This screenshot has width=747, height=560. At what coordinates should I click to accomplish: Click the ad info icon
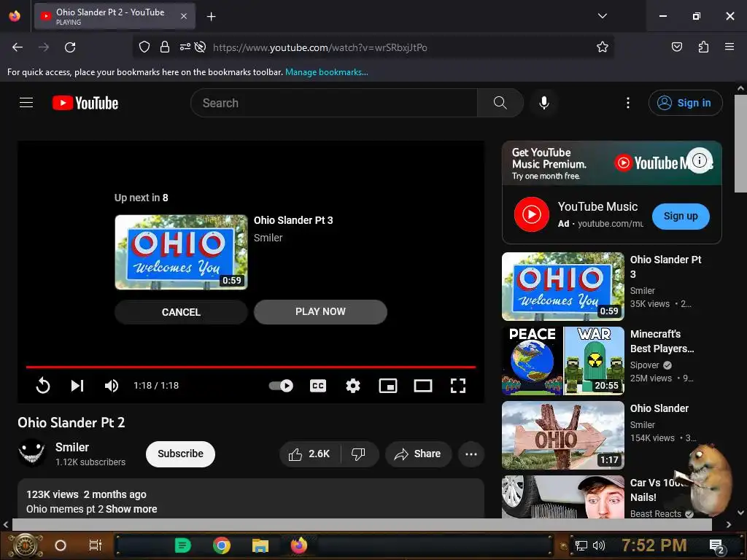click(x=699, y=160)
